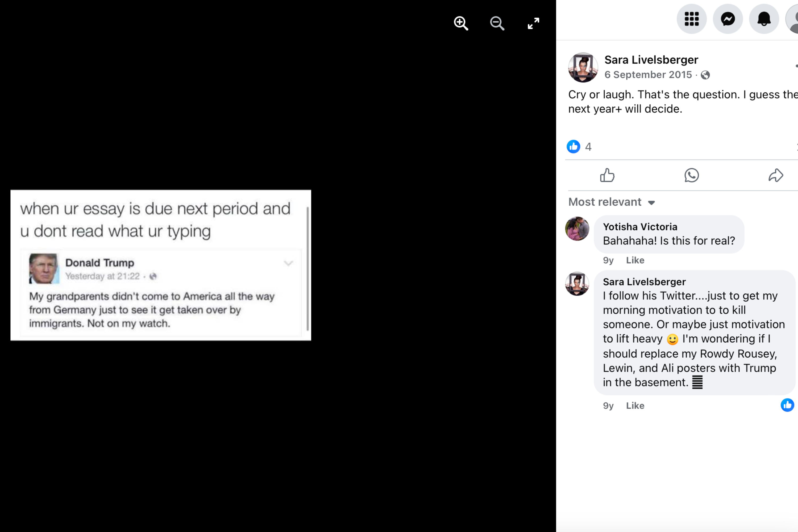Image resolution: width=798 pixels, height=532 pixels.
Task: Click Like under Yotisha Victoria's comment
Action: tap(635, 260)
